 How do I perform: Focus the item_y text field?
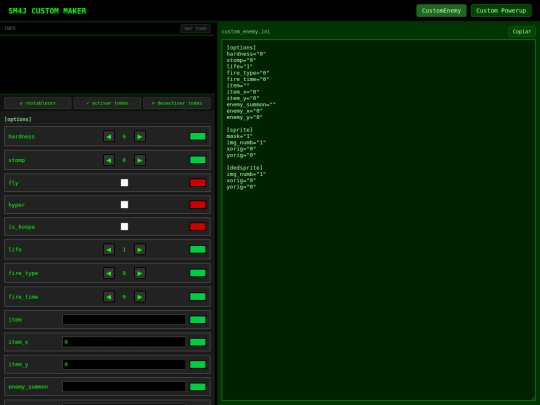[124, 364]
